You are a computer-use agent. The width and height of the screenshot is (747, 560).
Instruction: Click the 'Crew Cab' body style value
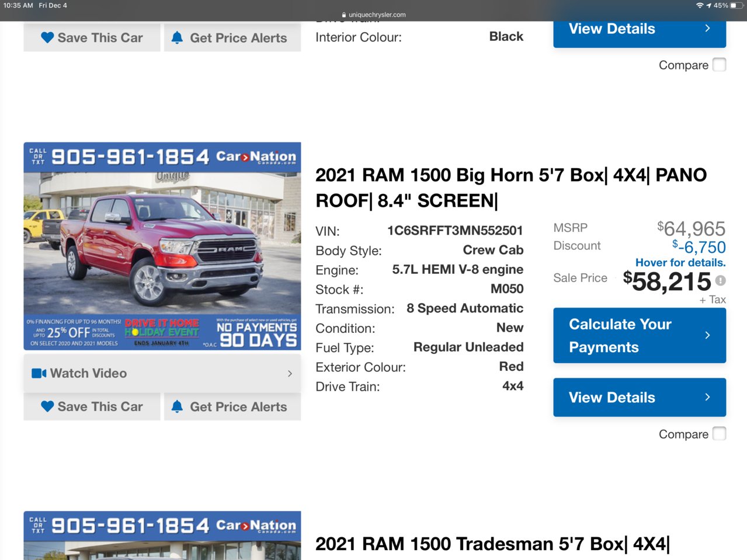point(493,250)
